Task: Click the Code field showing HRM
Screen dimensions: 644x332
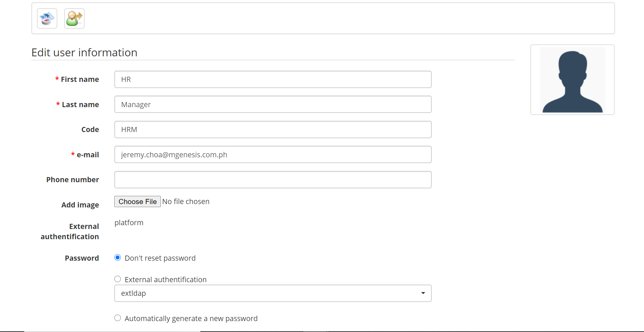Action: (273, 129)
